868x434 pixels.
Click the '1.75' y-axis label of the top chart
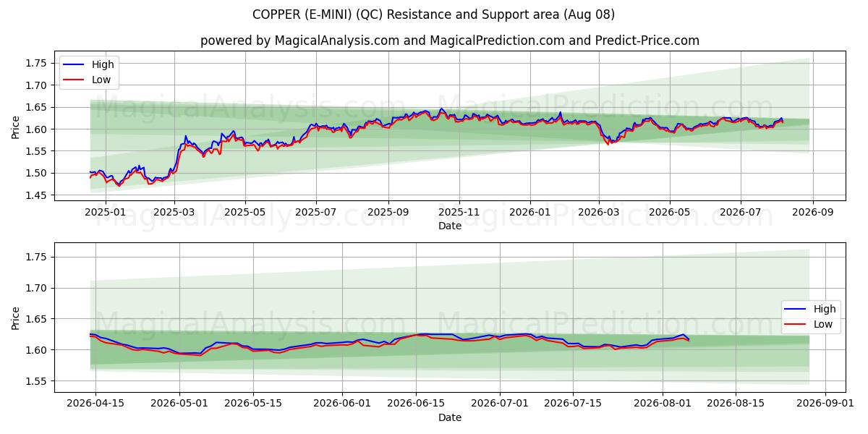pos(37,63)
